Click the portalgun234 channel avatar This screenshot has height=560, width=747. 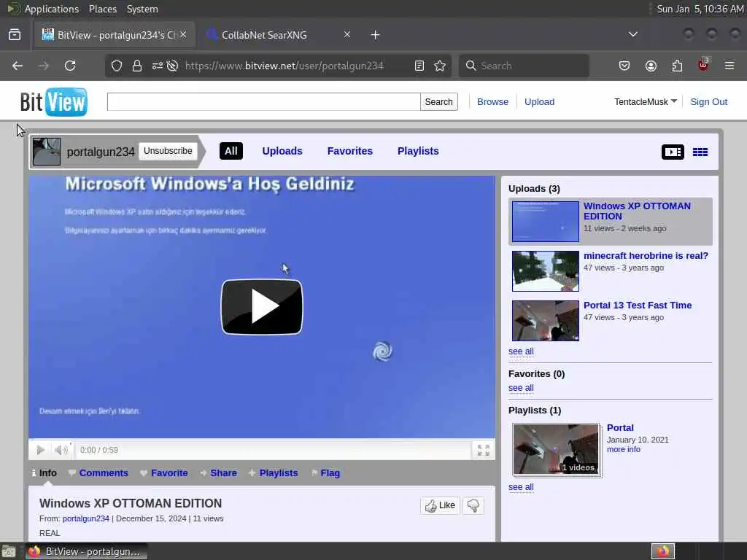point(47,152)
